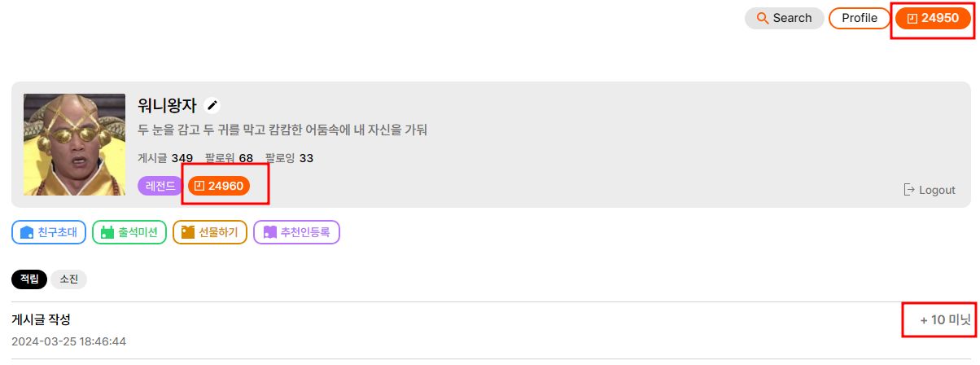This screenshot has height=365, width=980.
Task: Open the 24960 minit badge on profile
Action: [218, 186]
